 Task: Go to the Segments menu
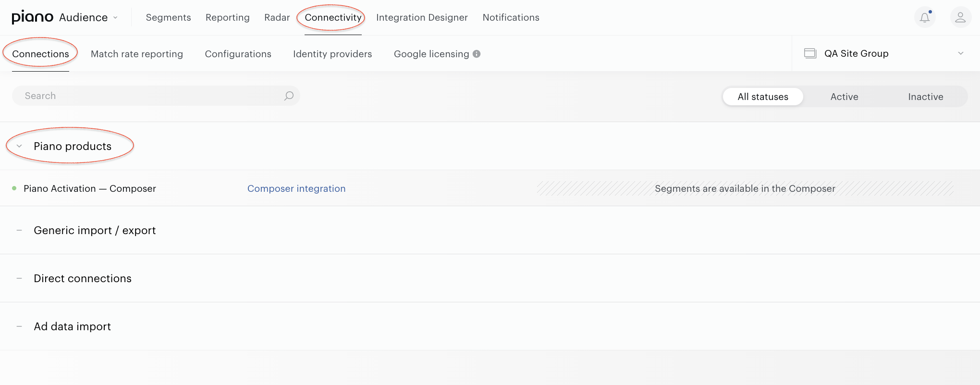coord(169,18)
